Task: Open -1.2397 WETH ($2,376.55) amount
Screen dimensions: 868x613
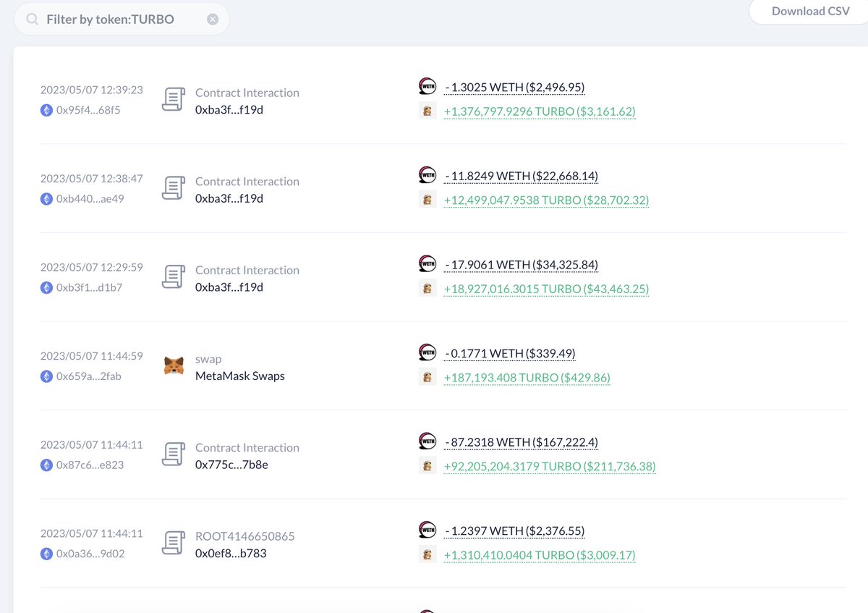Action: 514,531
